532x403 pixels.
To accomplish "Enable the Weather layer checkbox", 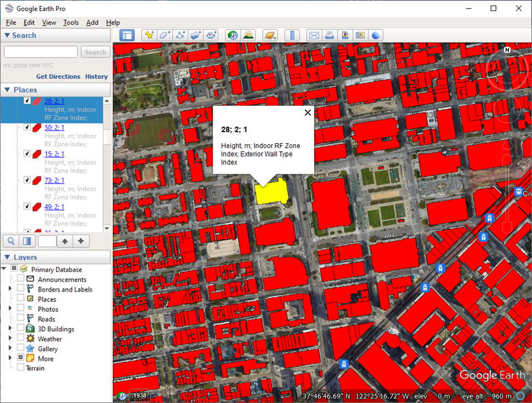I will [x=20, y=338].
